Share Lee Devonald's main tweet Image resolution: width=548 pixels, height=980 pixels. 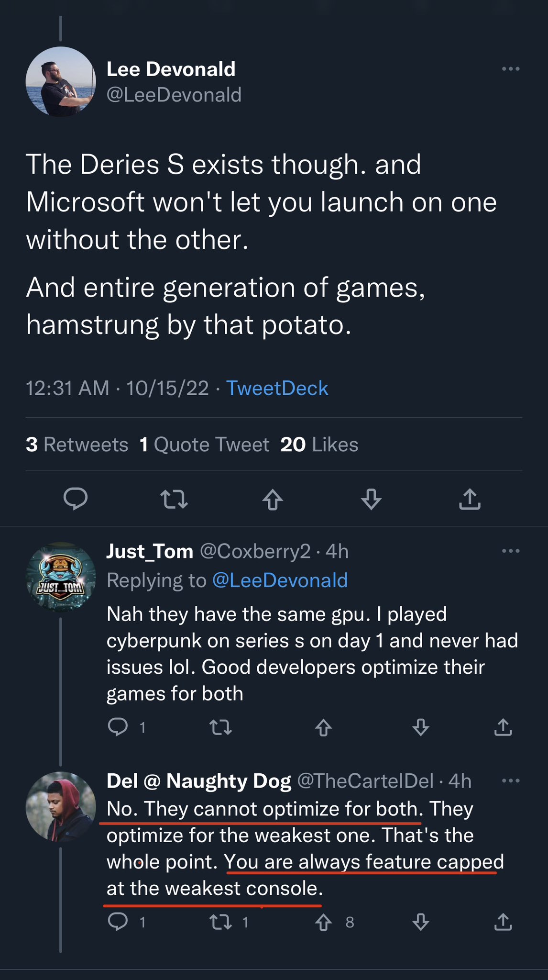point(470,499)
